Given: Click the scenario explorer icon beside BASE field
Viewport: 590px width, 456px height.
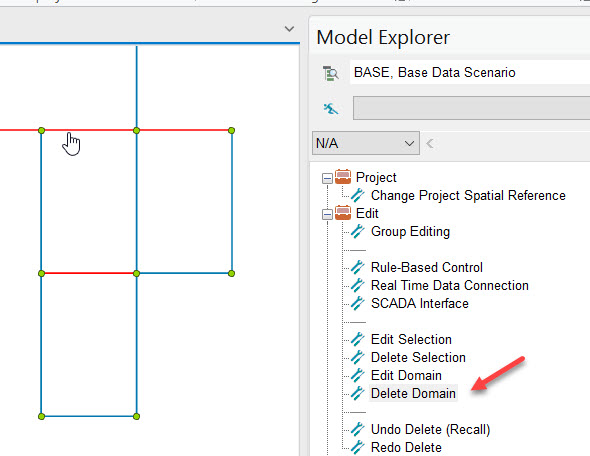Looking at the screenshot, I should 331,73.
